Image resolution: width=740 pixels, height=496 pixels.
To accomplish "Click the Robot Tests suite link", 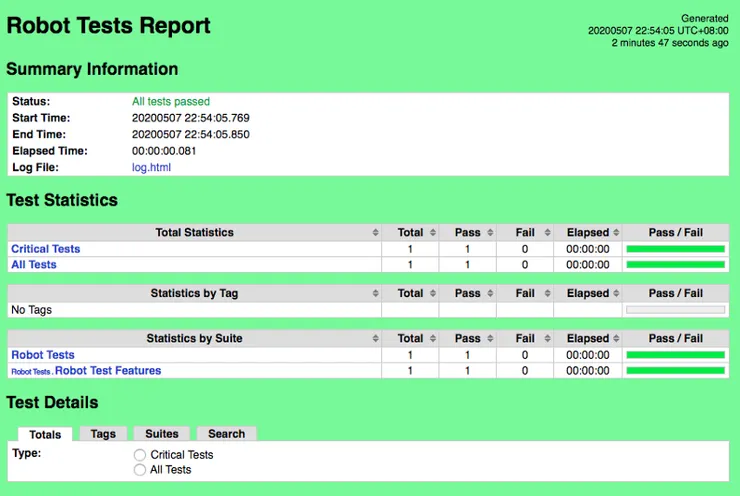I will [43, 354].
